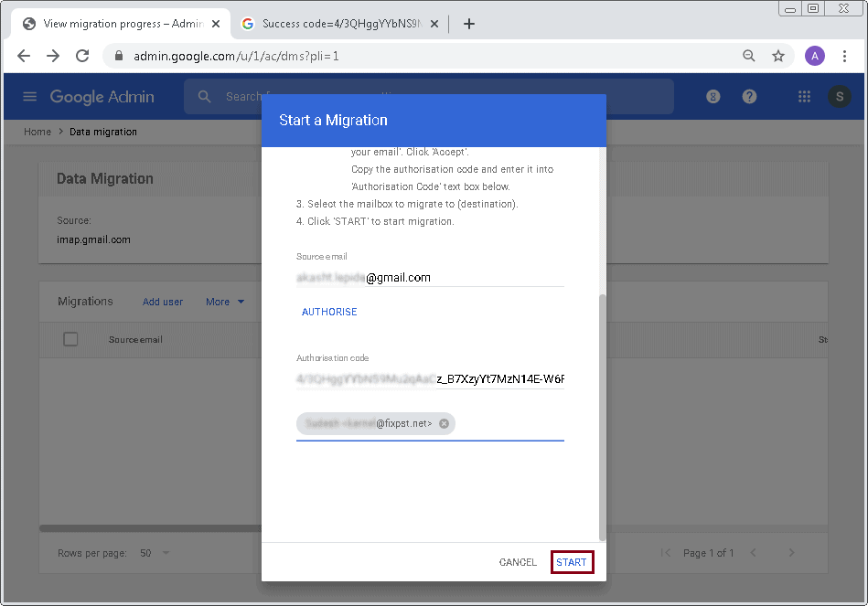Click the imap.gmail.com source text

pos(93,239)
